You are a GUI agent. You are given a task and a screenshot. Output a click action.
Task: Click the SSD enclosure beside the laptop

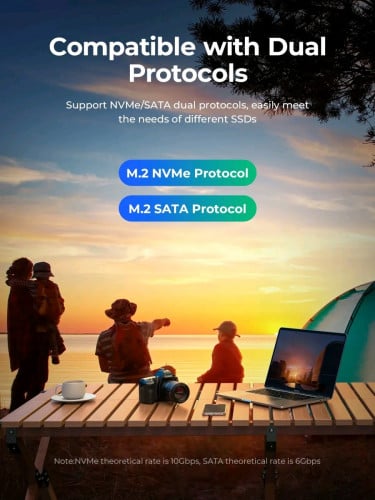[x=214, y=409]
